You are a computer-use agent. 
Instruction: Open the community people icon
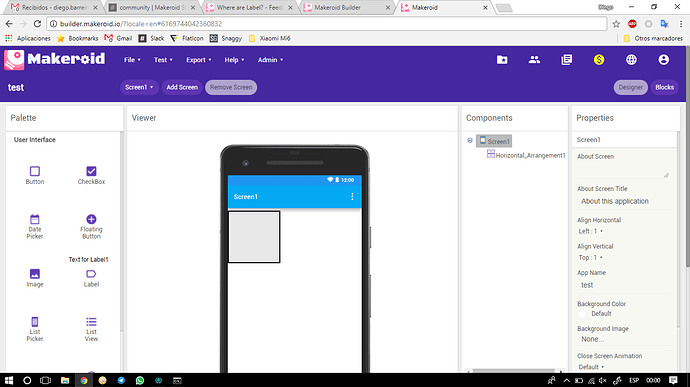(x=534, y=59)
